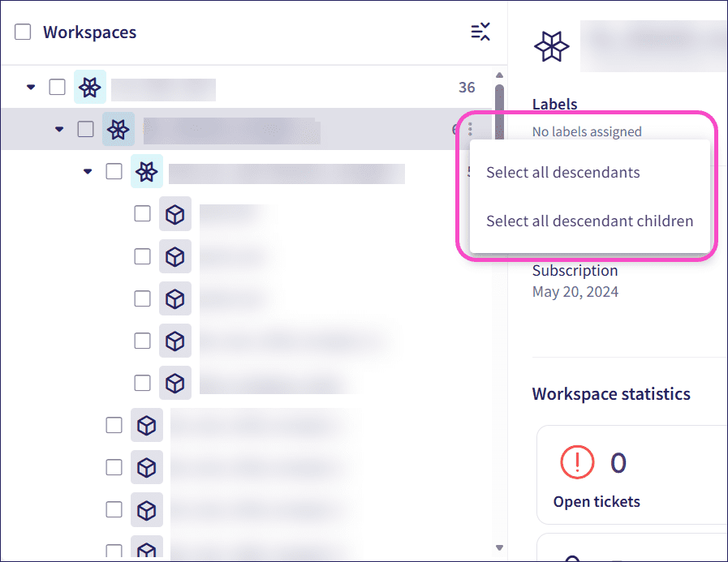Screen dimensions: 728x562
Task: Click the Open tickets warning icon
Action: [576, 462]
